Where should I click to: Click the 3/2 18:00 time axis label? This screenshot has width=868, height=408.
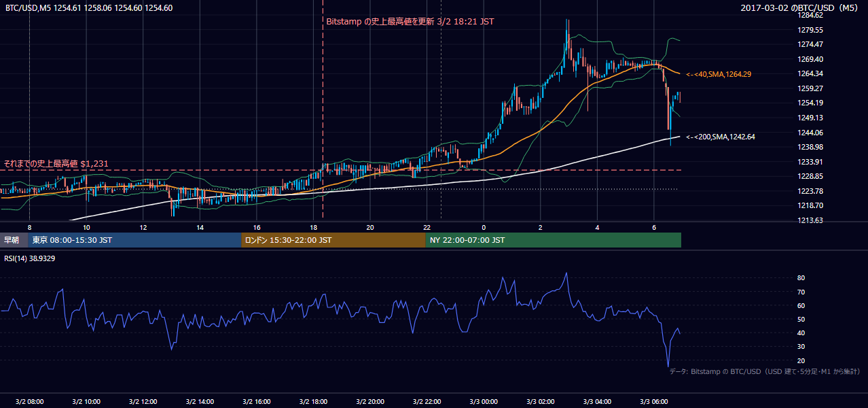coord(314,401)
